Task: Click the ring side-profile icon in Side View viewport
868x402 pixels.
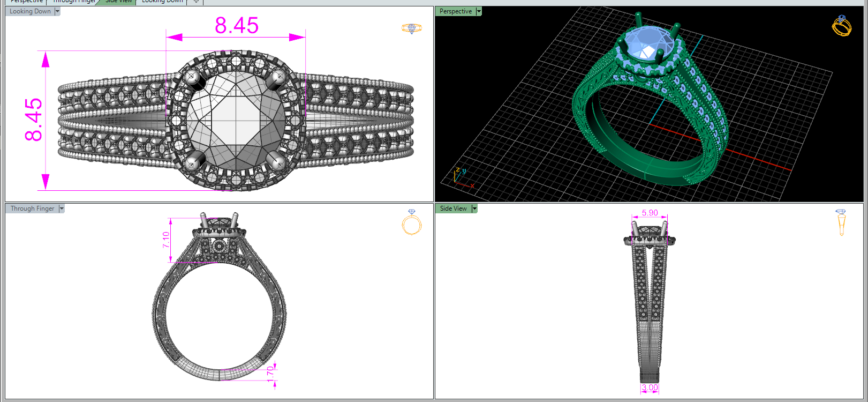Action: coord(841,222)
